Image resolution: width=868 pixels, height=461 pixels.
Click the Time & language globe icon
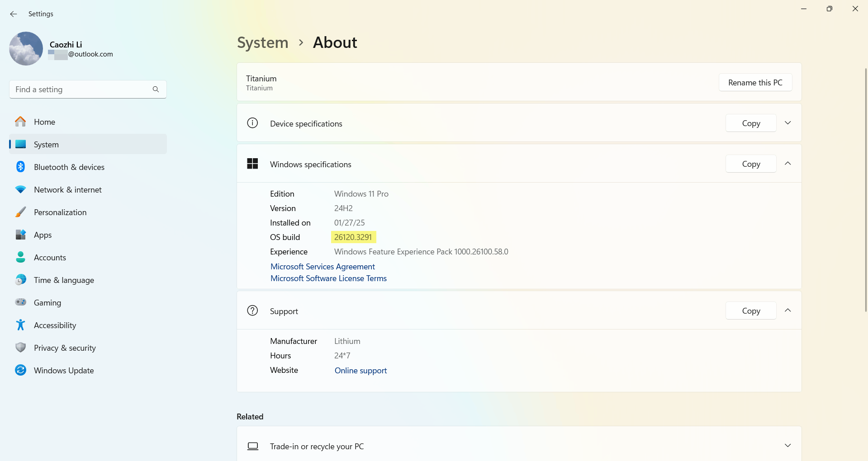20,280
